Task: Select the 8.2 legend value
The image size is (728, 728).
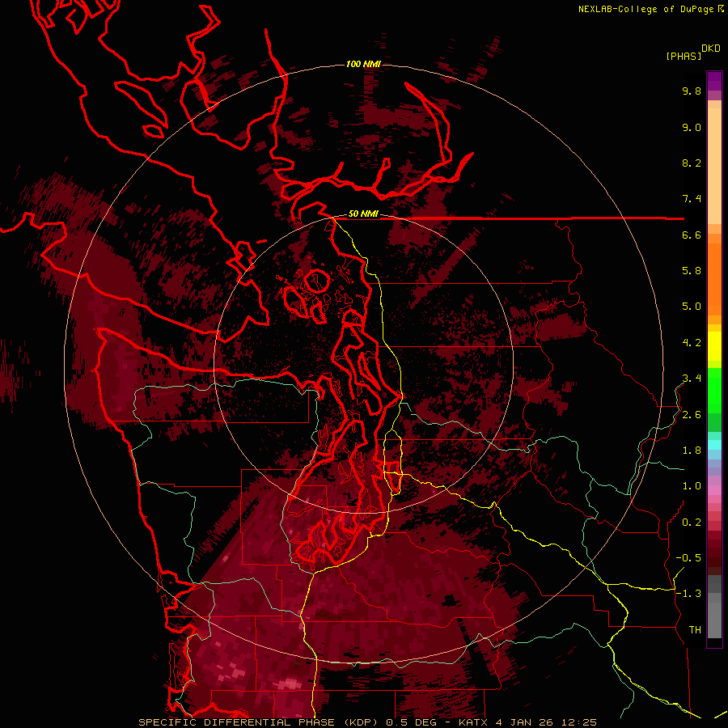Action: click(692, 163)
